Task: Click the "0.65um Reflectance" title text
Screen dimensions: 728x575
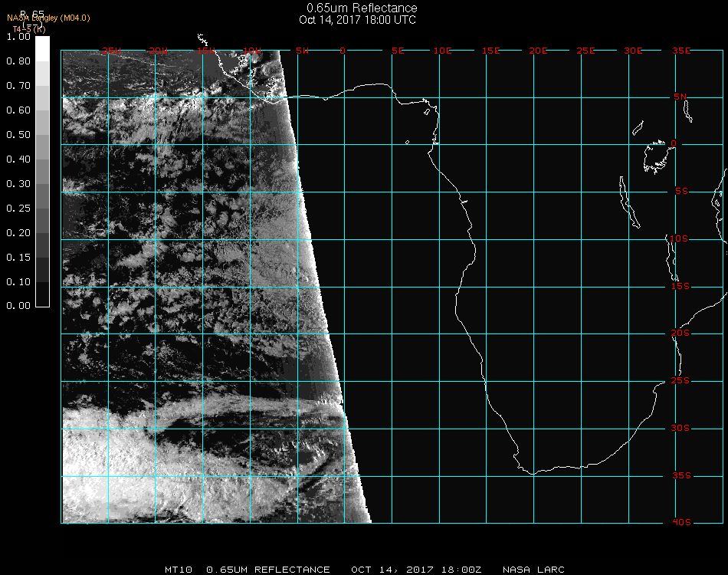Action: tap(362, 8)
